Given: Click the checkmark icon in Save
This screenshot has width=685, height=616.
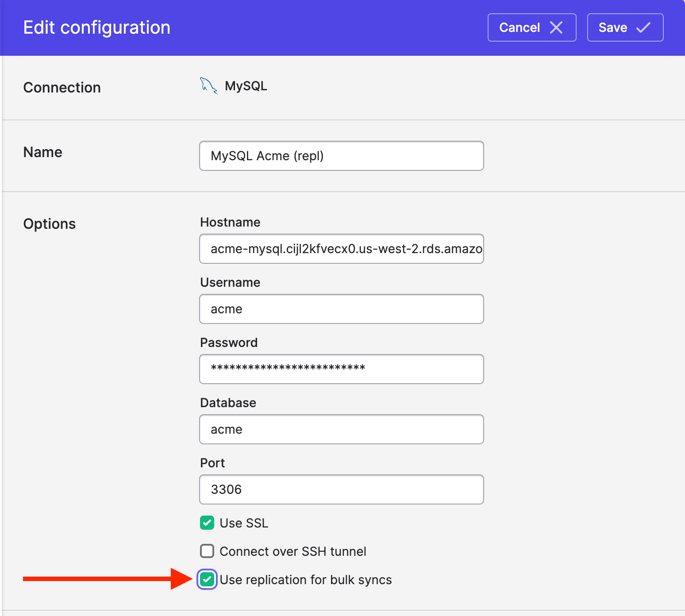Looking at the screenshot, I should pyautogui.click(x=643, y=27).
